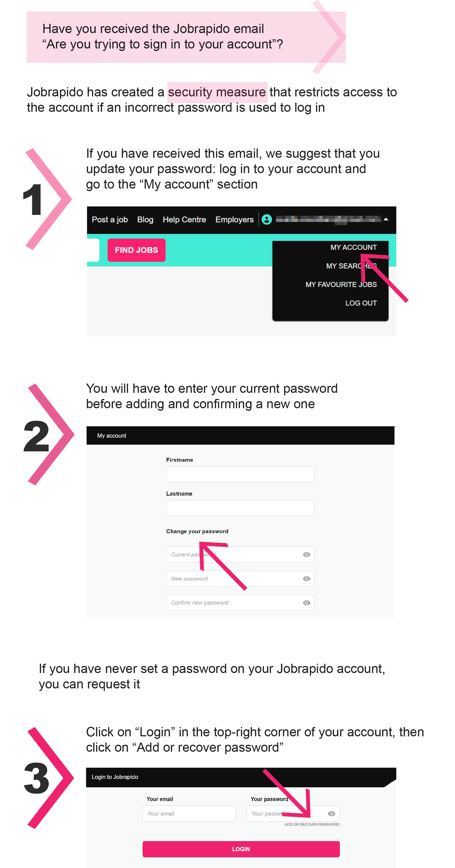Screen dimensions: 455x868
Task: Click the teal user avatar icon
Action: [267, 219]
